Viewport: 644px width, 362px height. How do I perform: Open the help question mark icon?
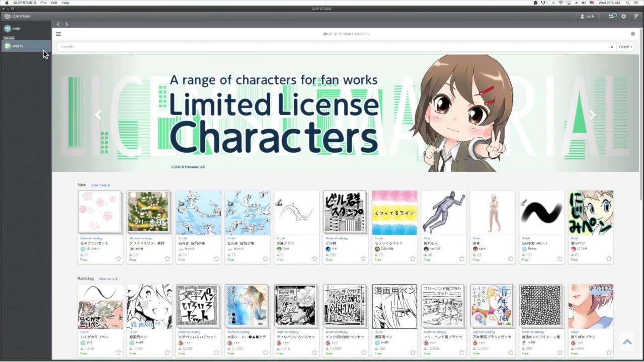pos(636,16)
